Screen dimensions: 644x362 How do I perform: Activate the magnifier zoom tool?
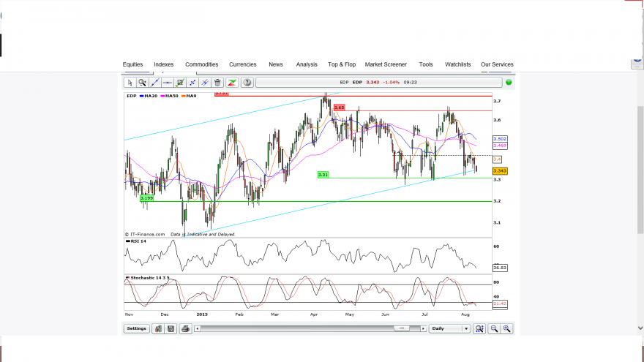[142, 83]
